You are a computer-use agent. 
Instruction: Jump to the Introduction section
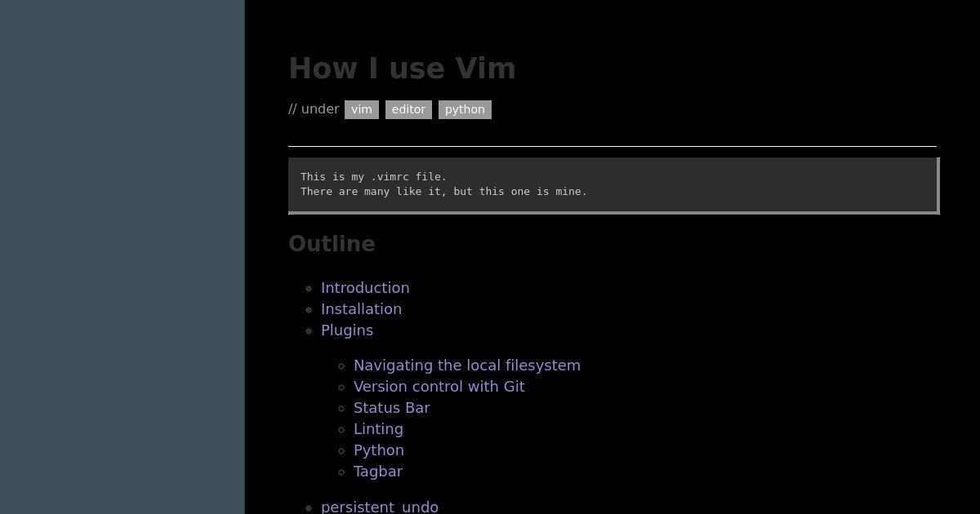(365, 288)
